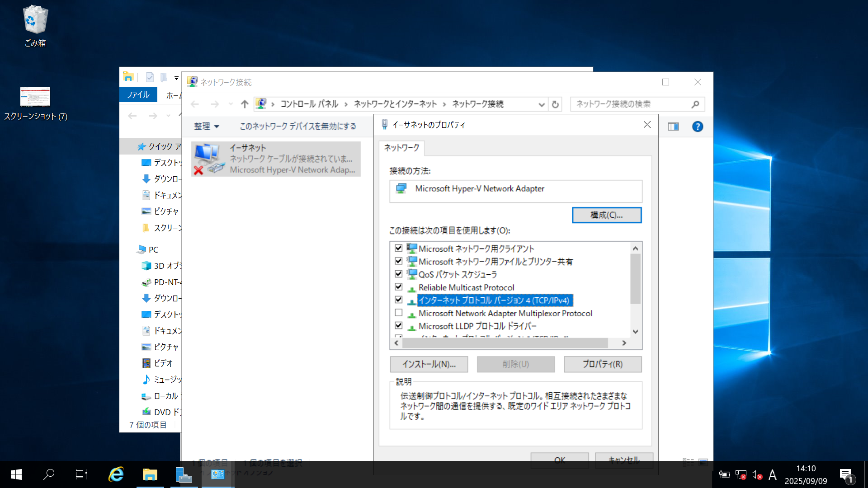The height and width of the screenshot is (488, 868).
Task: Open the ファイル menu in Explorer
Action: click(138, 94)
